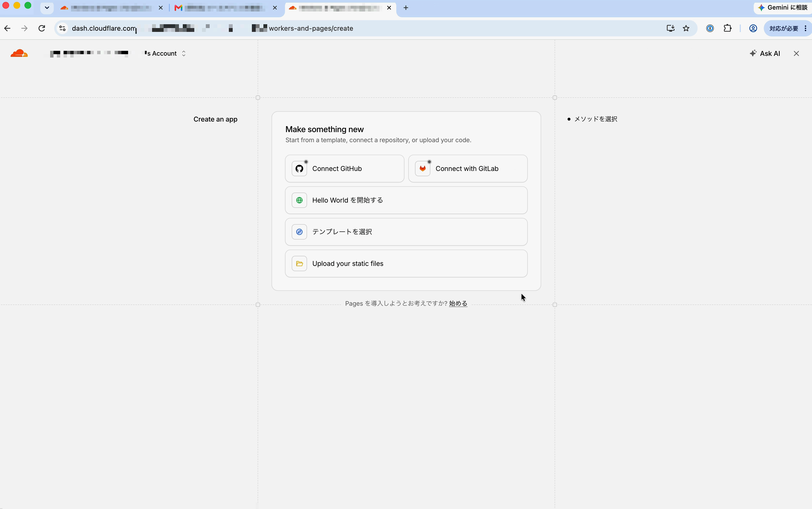The width and height of the screenshot is (812, 509).
Task: Bookmark this page with the star icon
Action: pos(686,28)
